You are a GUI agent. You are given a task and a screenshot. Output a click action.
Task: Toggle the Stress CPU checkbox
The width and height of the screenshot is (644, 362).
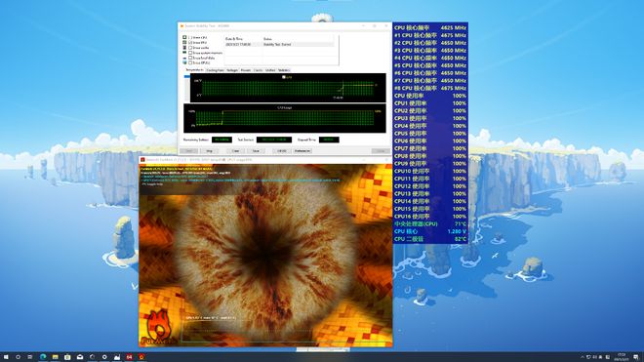(x=190, y=37)
